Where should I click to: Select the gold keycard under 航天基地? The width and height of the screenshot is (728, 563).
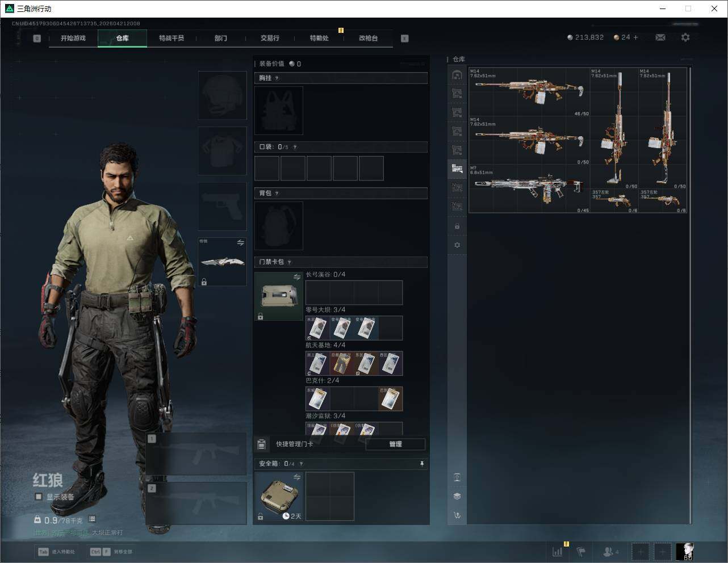(342, 363)
